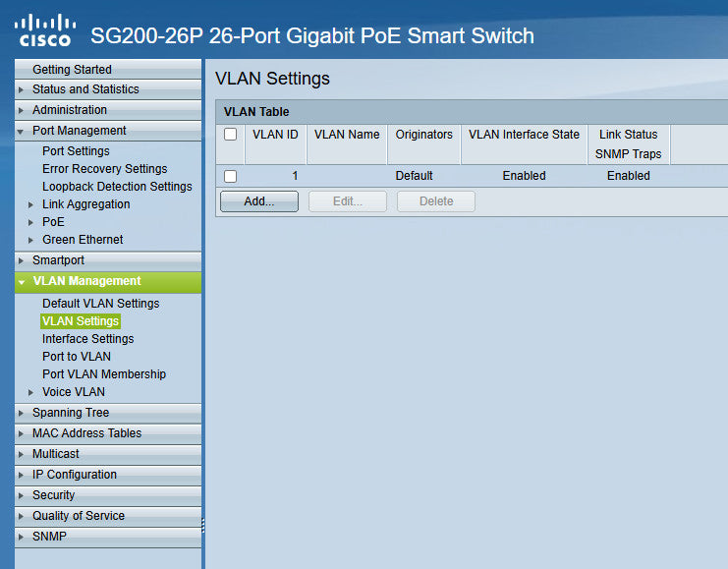Screen dimensions: 728x569
Task: Go to Port Settings page
Action: point(76,151)
